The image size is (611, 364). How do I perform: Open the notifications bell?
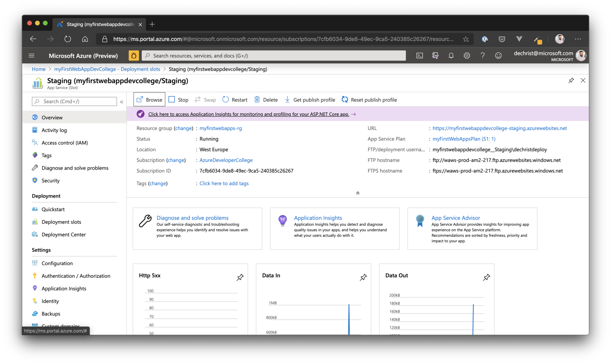coord(451,56)
